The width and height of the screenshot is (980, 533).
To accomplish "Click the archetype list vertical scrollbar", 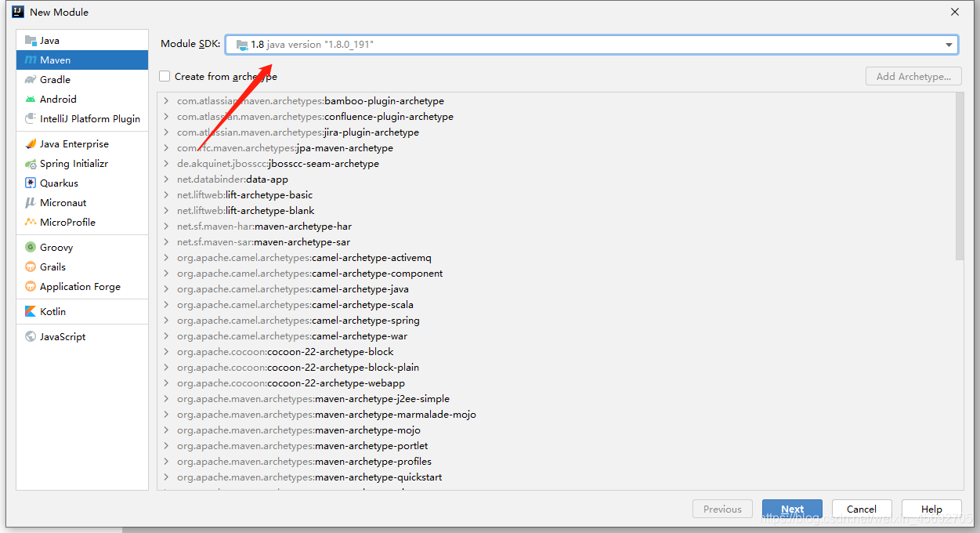I will pyautogui.click(x=960, y=176).
